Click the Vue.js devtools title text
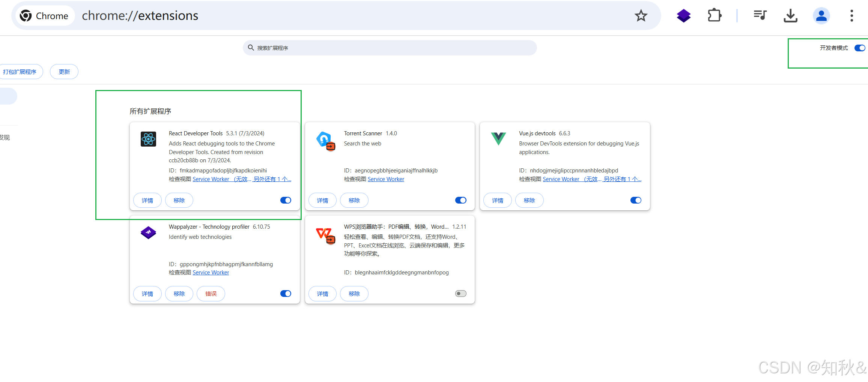 [537, 133]
